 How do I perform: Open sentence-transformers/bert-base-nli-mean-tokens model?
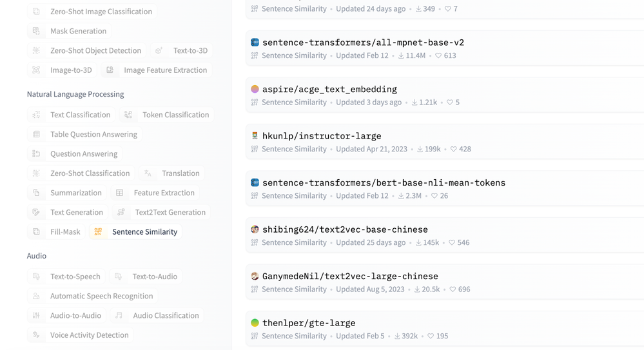tap(384, 183)
